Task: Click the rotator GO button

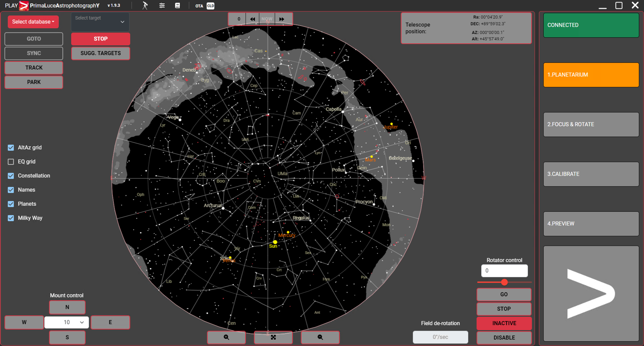Action: click(504, 295)
